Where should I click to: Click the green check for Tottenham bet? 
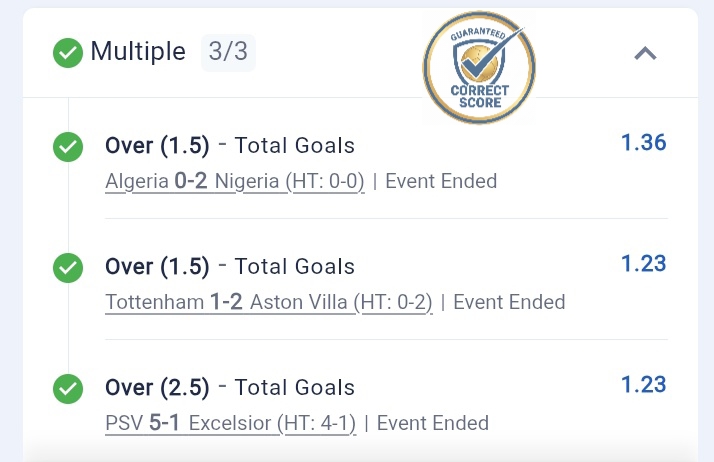click(x=68, y=268)
